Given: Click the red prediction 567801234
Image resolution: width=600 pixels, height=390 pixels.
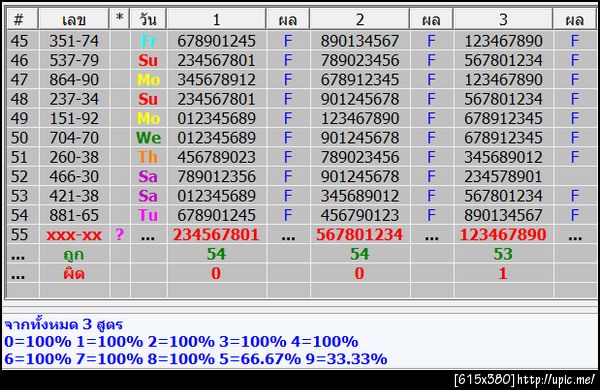Looking at the screenshot, I should click(x=360, y=235).
